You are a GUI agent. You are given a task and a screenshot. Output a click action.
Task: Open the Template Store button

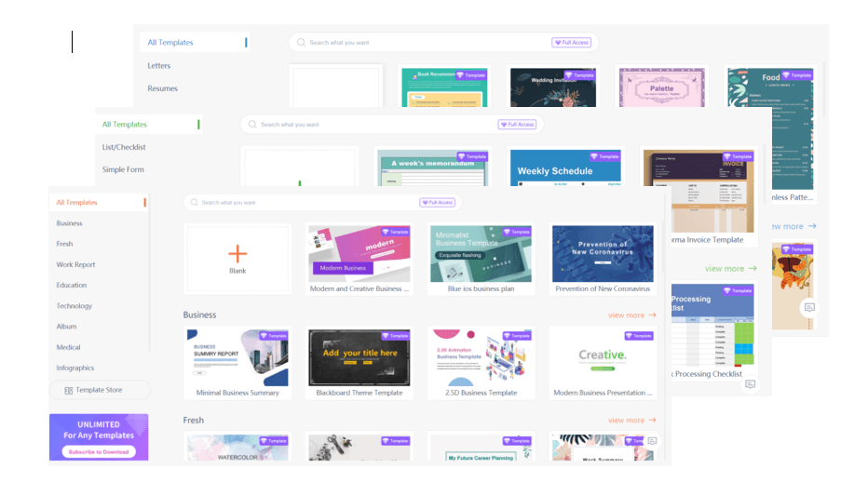point(100,390)
